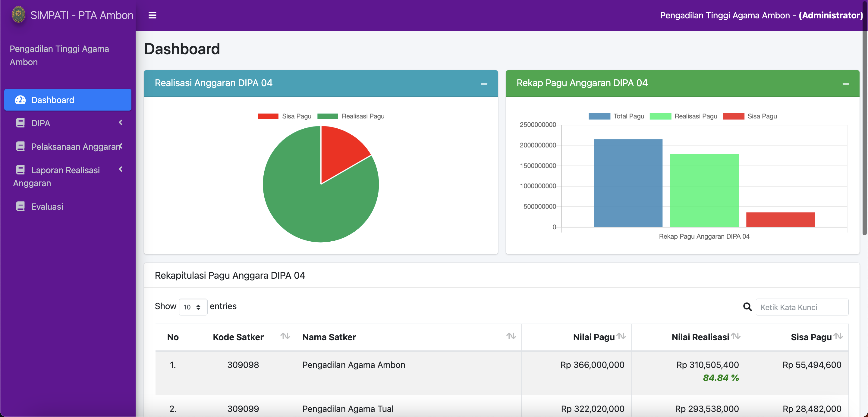Toggle Total Pagu series in the bar chart legend
The height and width of the screenshot is (417, 868).
(616, 116)
